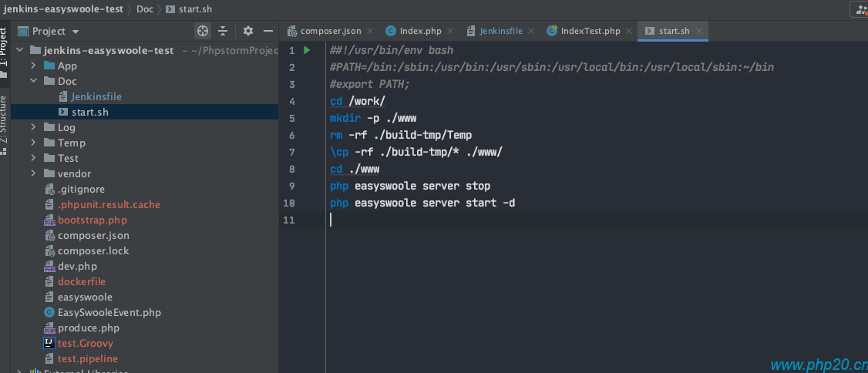Select dev.php file
Screen dimensions: 868x373
[x=78, y=266]
